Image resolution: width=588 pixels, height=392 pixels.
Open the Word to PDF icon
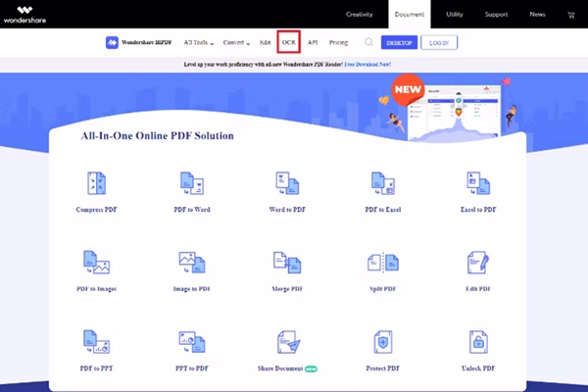287,183
